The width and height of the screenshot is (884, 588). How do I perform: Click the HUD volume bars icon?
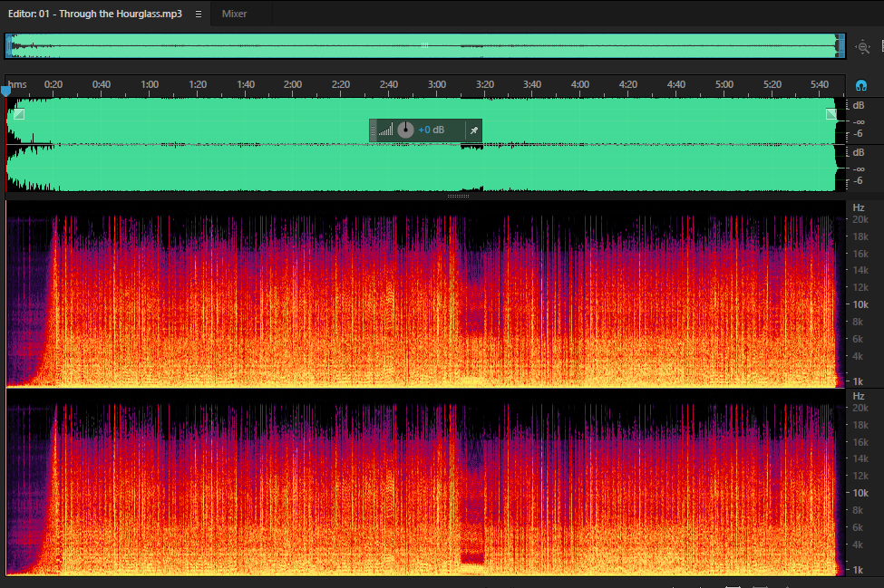(x=385, y=130)
